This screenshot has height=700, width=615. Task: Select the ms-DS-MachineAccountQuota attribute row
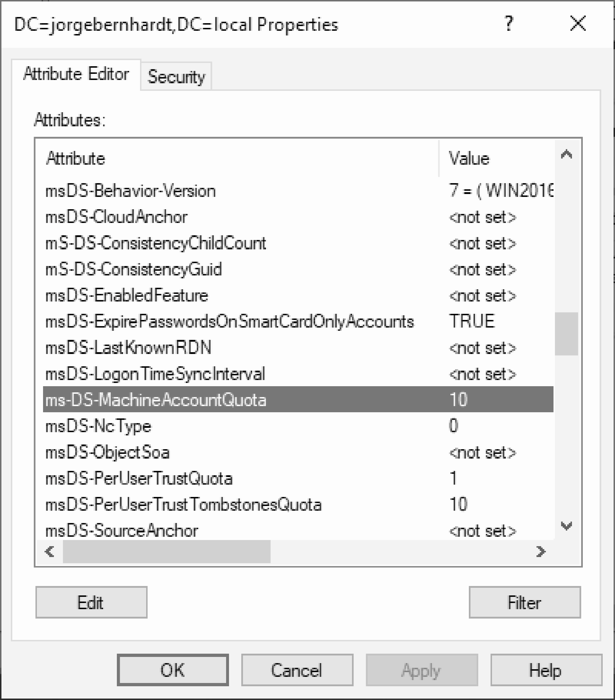156,400
